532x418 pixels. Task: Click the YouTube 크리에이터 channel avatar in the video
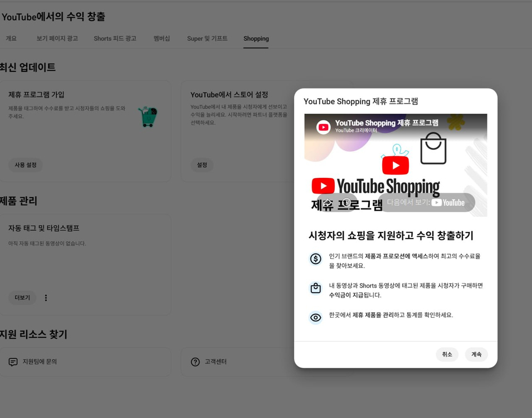323,127
